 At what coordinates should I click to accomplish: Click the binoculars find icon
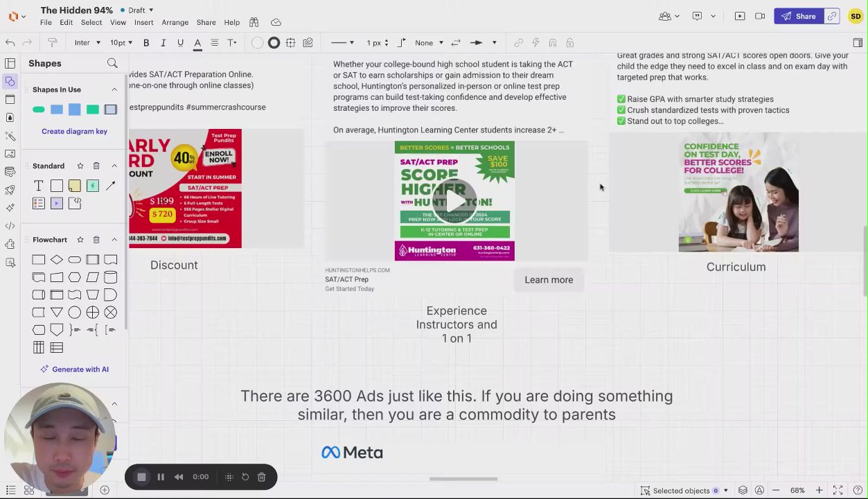[254, 23]
